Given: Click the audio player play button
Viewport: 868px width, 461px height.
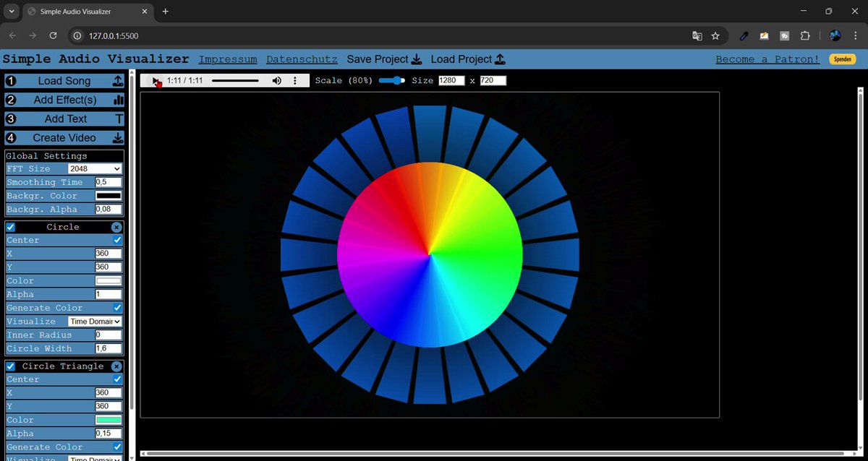Looking at the screenshot, I should click(x=156, y=80).
